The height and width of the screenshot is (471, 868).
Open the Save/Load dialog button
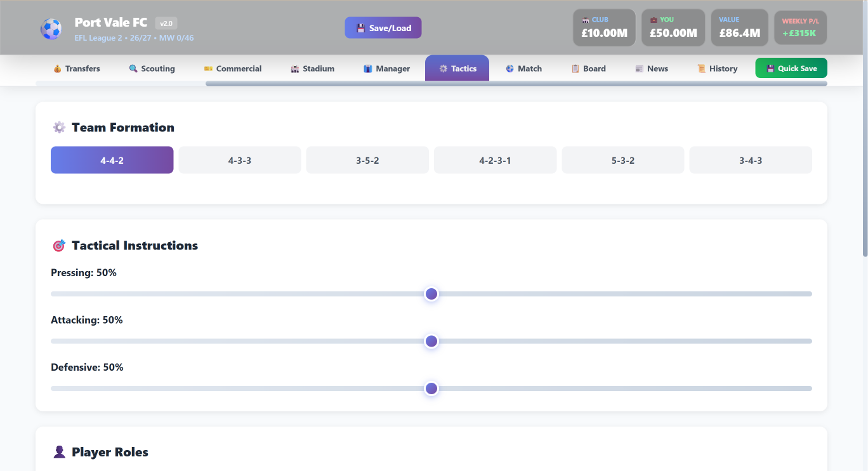point(383,28)
